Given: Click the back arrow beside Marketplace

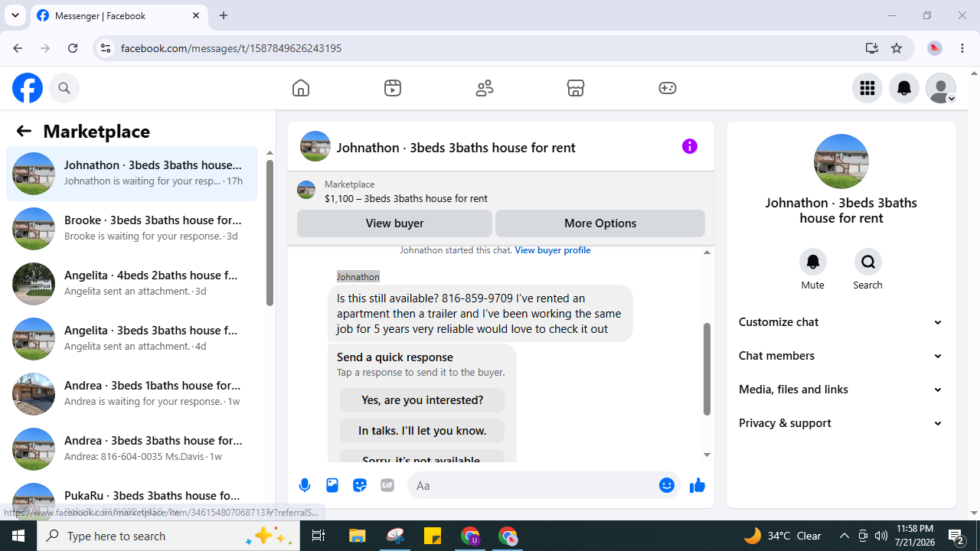Looking at the screenshot, I should coord(24,131).
